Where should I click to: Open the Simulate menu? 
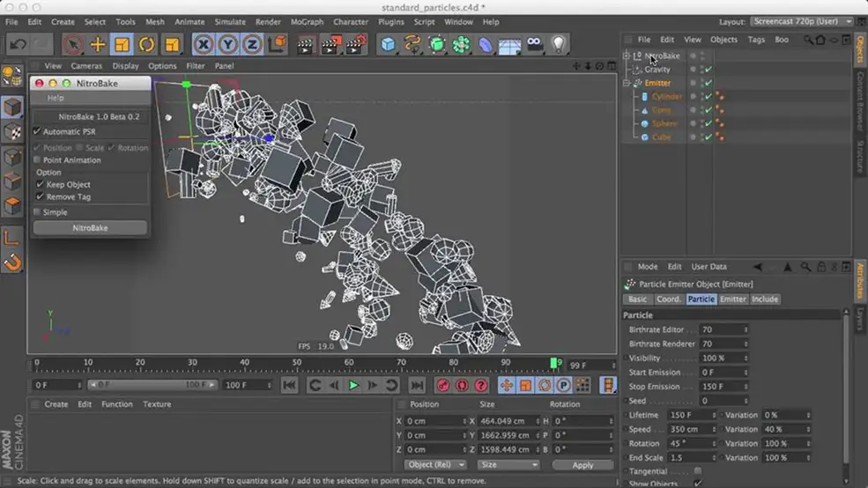(230, 22)
